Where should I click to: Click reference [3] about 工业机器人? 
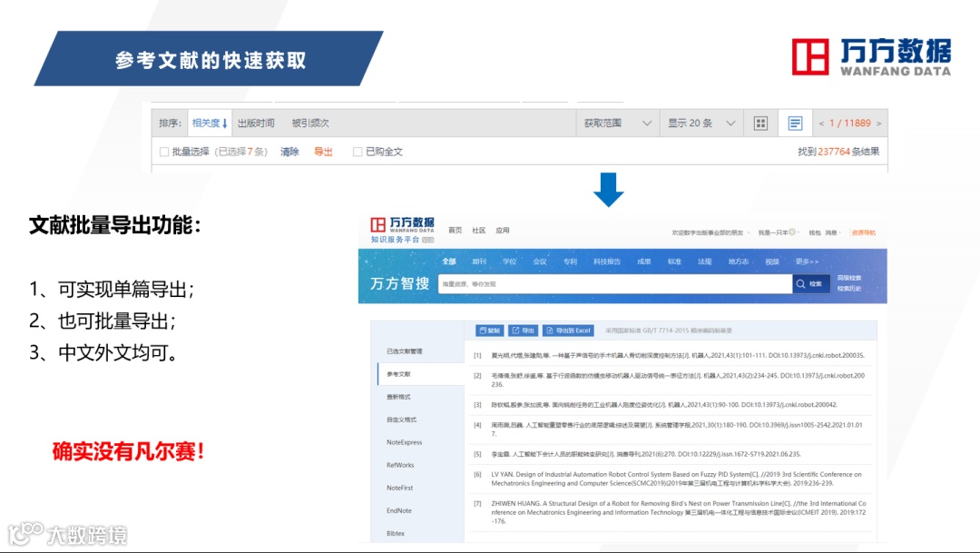pyautogui.click(x=663, y=405)
